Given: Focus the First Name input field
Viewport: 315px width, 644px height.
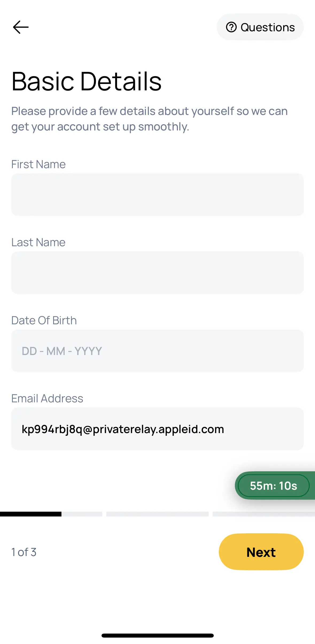Looking at the screenshot, I should pos(157,195).
